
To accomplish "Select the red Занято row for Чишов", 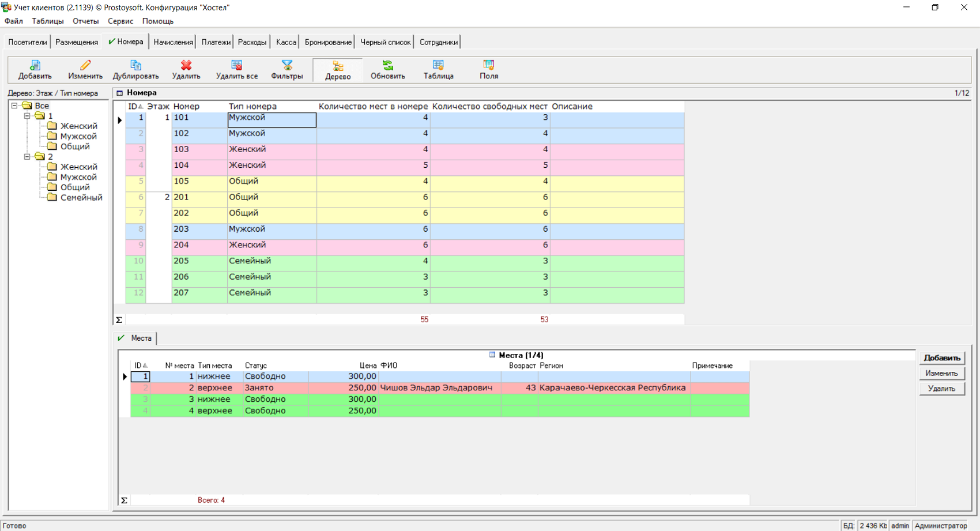I will pyautogui.click(x=436, y=388).
